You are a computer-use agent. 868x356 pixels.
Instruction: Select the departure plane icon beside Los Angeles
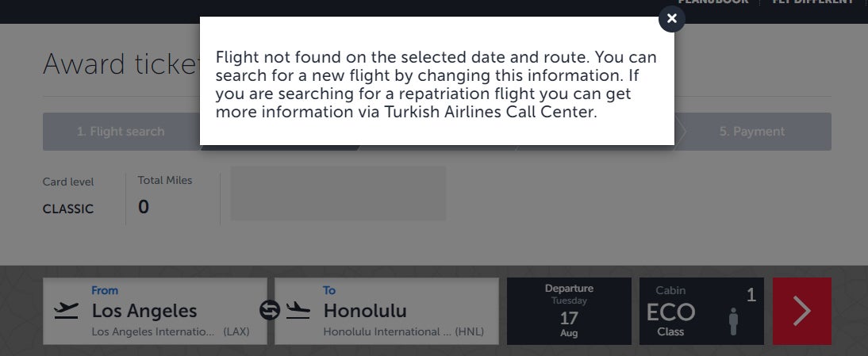click(66, 311)
